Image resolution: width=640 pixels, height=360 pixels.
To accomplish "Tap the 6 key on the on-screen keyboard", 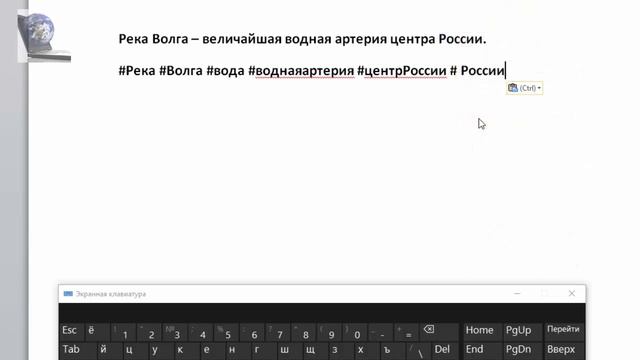I will click(x=252, y=332).
